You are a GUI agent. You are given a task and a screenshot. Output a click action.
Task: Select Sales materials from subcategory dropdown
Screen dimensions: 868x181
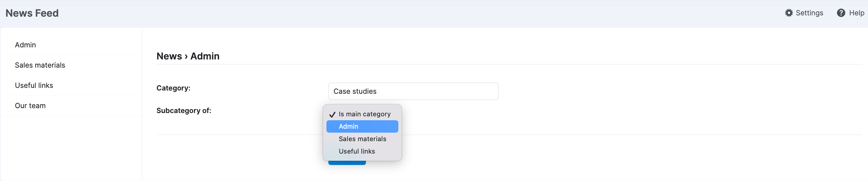tap(362, 139)
